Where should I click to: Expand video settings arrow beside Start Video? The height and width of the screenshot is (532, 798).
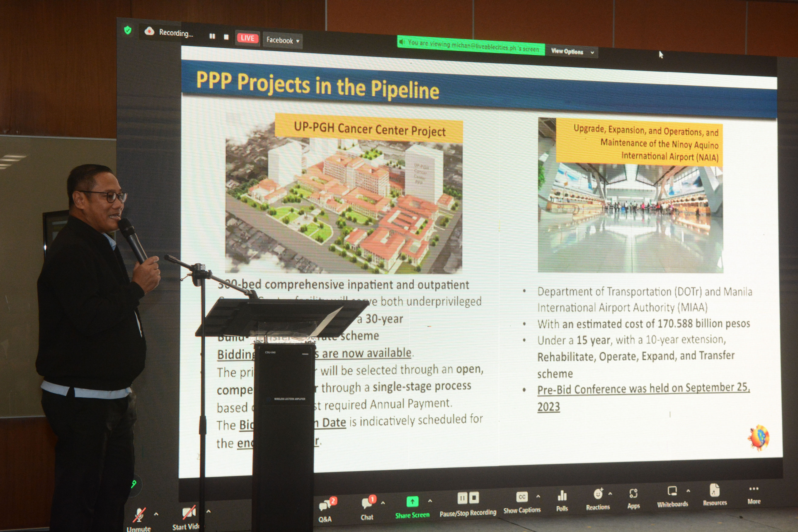click(x=208, y=511)
